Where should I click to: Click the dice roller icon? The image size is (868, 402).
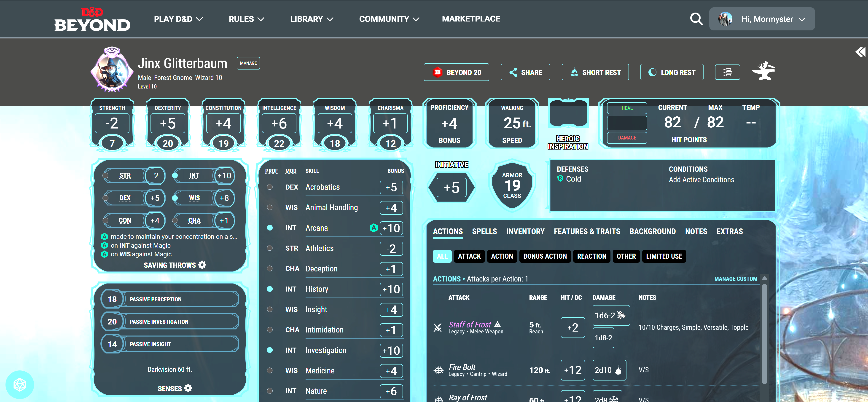pos(19,384)
